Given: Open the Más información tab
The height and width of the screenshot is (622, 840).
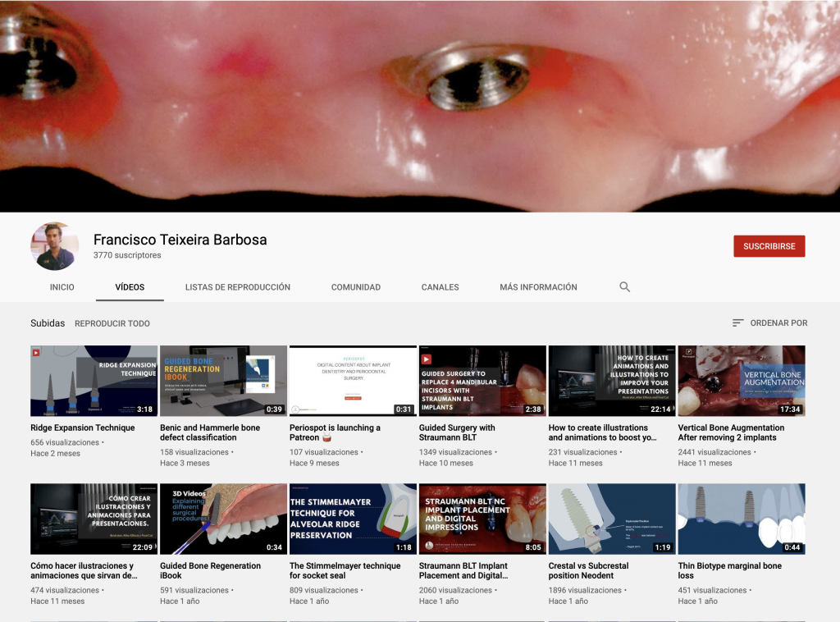Looking at the screenshot, I should 538,287.
